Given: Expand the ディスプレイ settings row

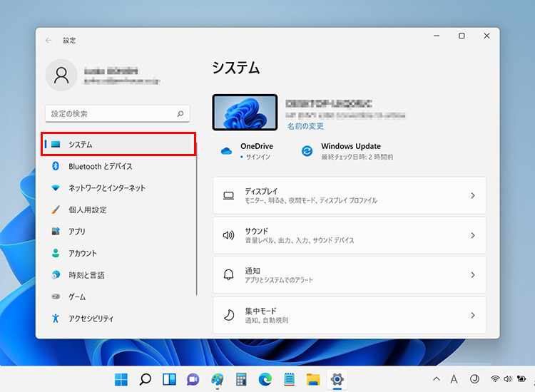Looking at the screenshot, I should (350, 195).
